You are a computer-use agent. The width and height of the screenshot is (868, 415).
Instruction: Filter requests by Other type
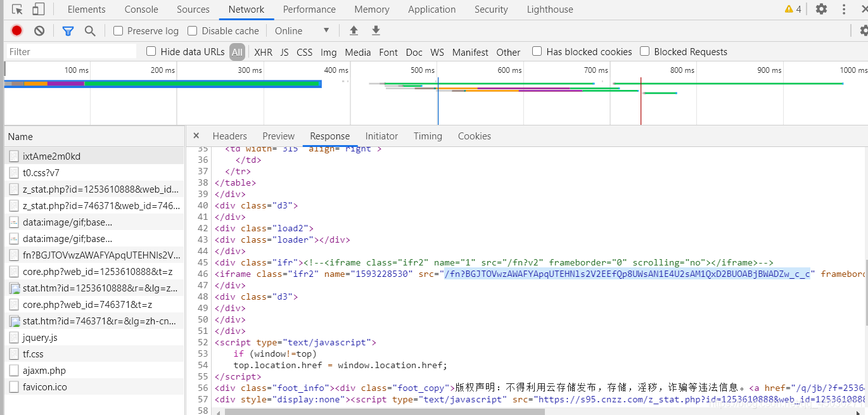[508, 52]
